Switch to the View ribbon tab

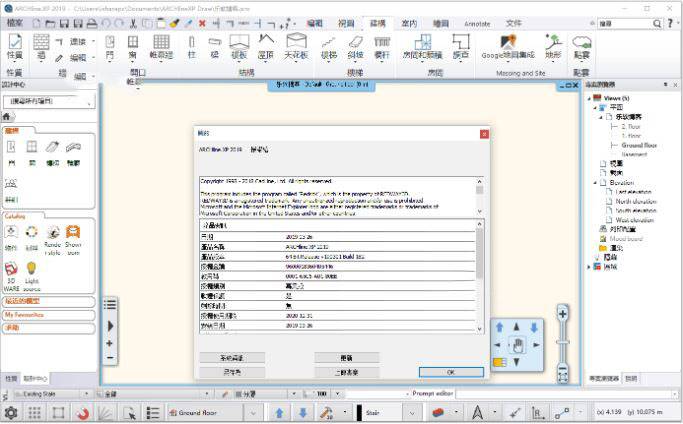point(346,24)
